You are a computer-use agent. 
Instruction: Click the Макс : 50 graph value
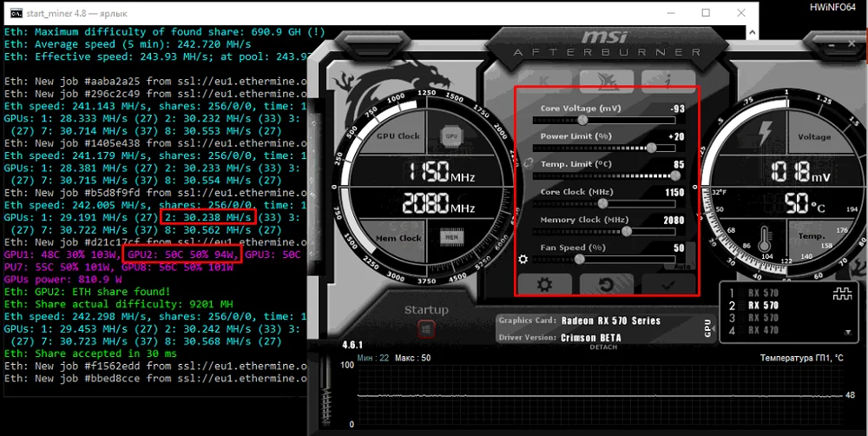click(412, 358)
